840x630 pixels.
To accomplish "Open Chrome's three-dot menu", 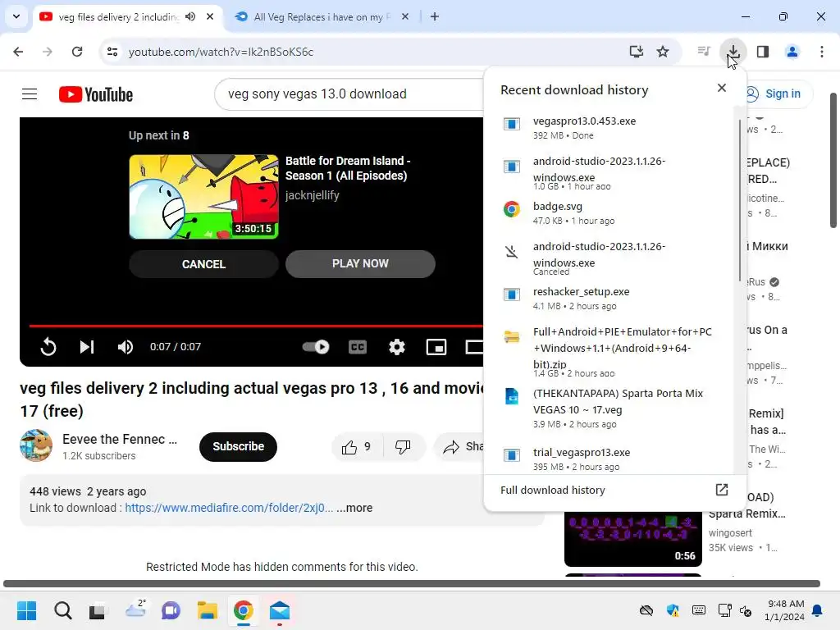I will coord(822,52).
